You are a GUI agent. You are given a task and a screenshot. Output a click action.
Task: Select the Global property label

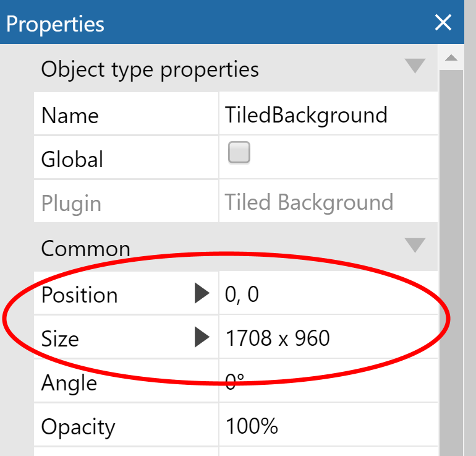pyautogui.click(x=72, y=159)
